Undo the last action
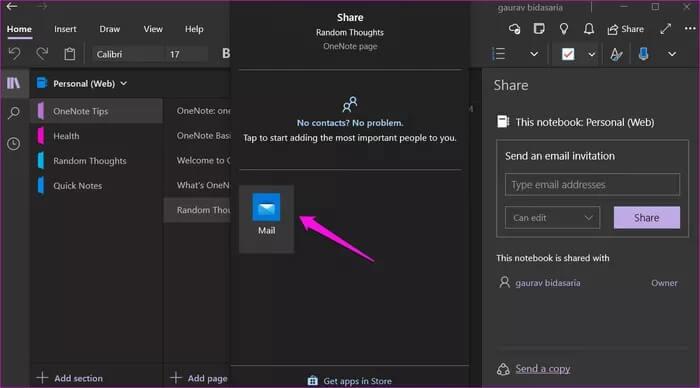Screen dimensions: 700x388 point(14,54)
